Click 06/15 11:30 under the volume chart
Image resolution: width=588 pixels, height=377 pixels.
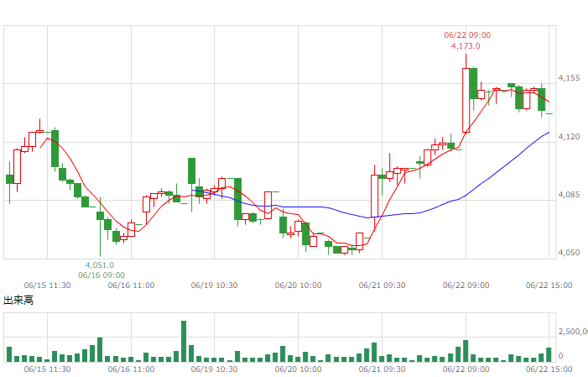click(x=47, y=369)
